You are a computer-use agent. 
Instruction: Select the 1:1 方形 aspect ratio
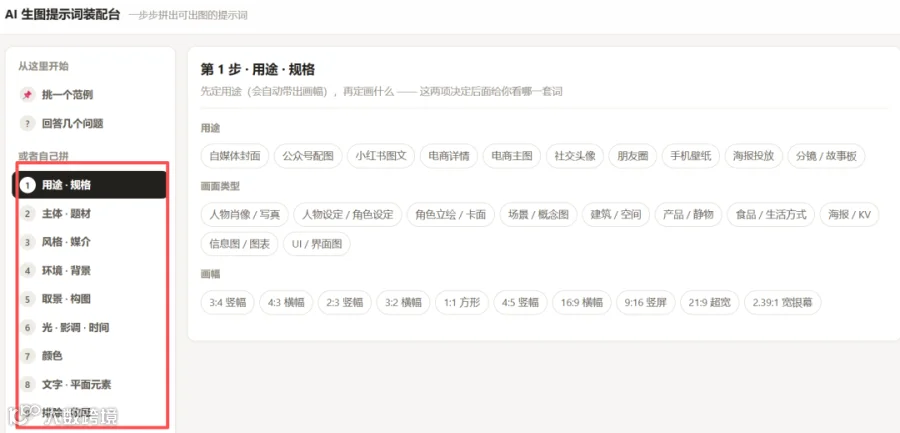[x=462, y=303]
